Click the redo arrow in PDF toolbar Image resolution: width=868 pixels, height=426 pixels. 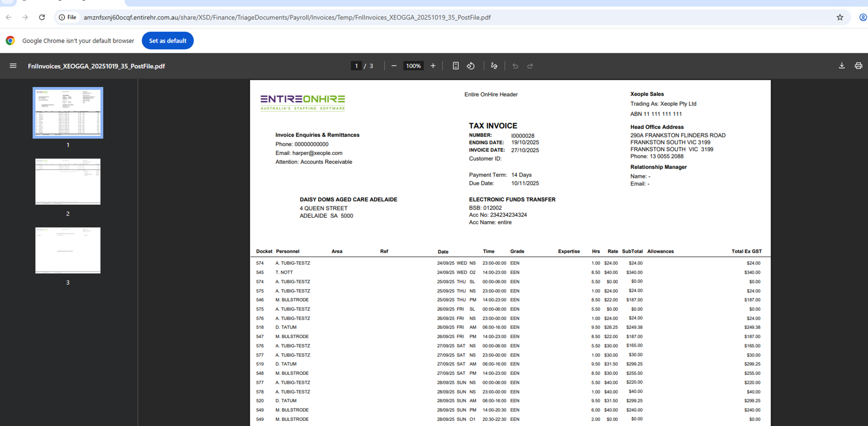pyautogui.click(x=530, y=66)
